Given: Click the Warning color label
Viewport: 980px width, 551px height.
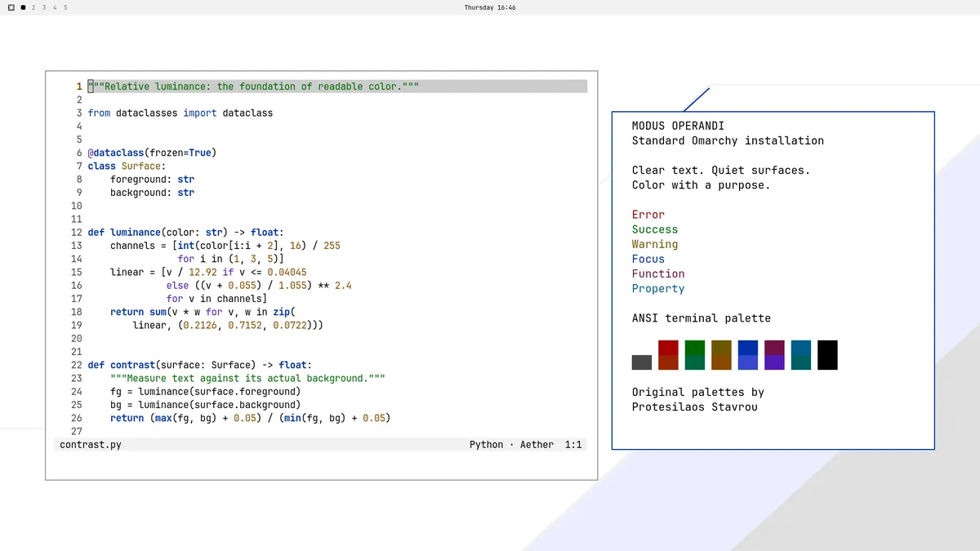Looking at the screenshot, I should [655, 244].
